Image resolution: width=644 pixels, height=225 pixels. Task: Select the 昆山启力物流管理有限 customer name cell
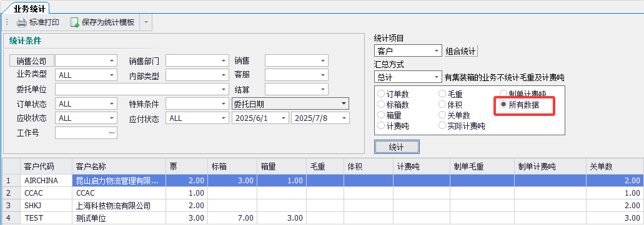click(x=119, y=181)
